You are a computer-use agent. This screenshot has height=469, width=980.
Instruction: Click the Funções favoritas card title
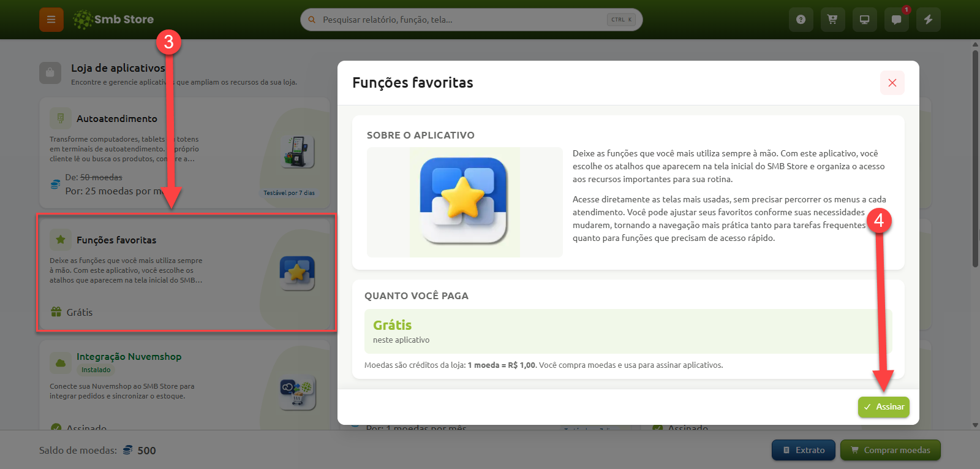click(x=116, y=240)
